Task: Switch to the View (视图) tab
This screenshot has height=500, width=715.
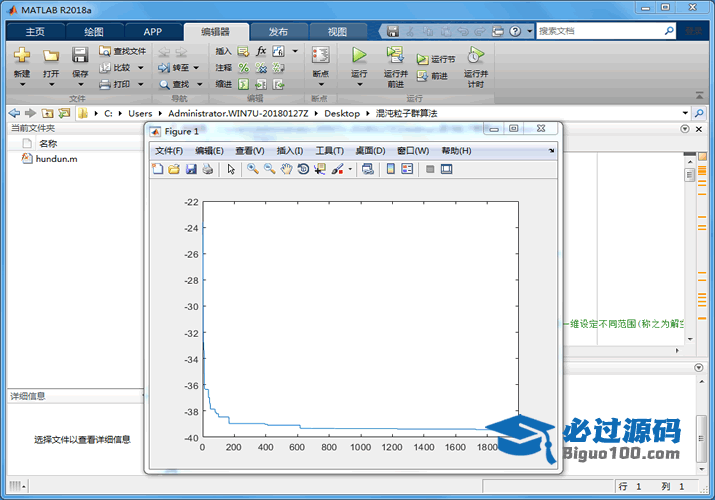Action: coord(337,31)
